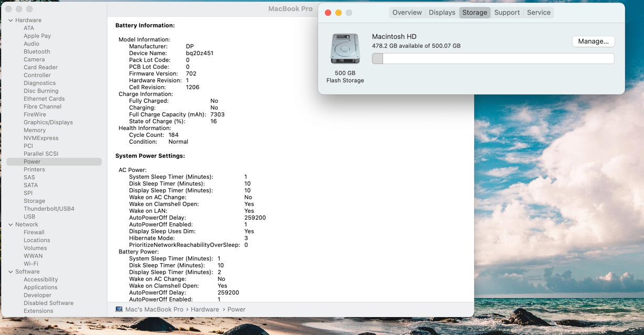
Task: Show Wi-Fi network information
Action: tap(31, 264)
